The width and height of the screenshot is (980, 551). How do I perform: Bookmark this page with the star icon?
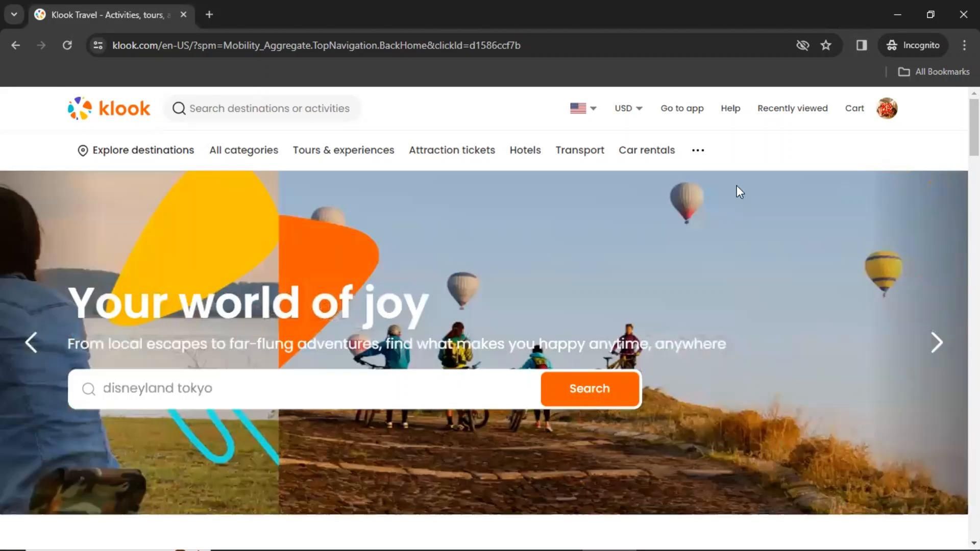[826, 45]
